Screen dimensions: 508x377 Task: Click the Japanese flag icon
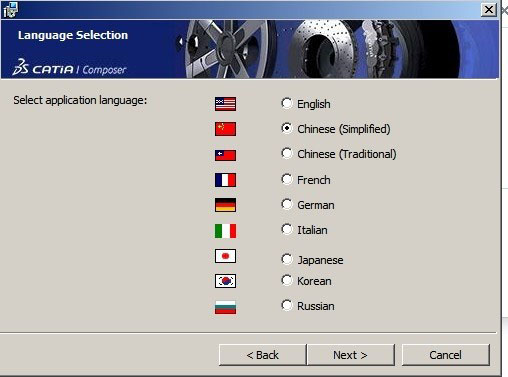click(x=225, y=256)
